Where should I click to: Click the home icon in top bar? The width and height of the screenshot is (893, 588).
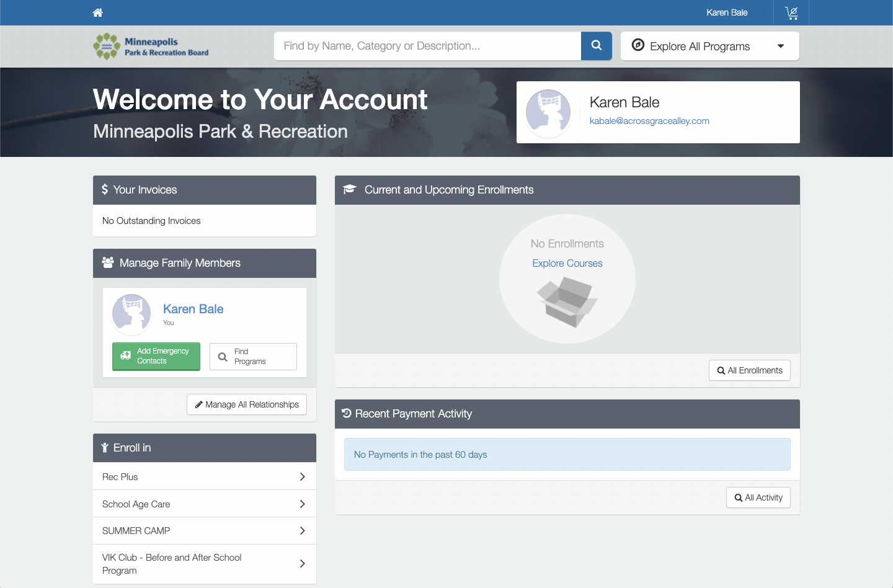tap(98, 12)
